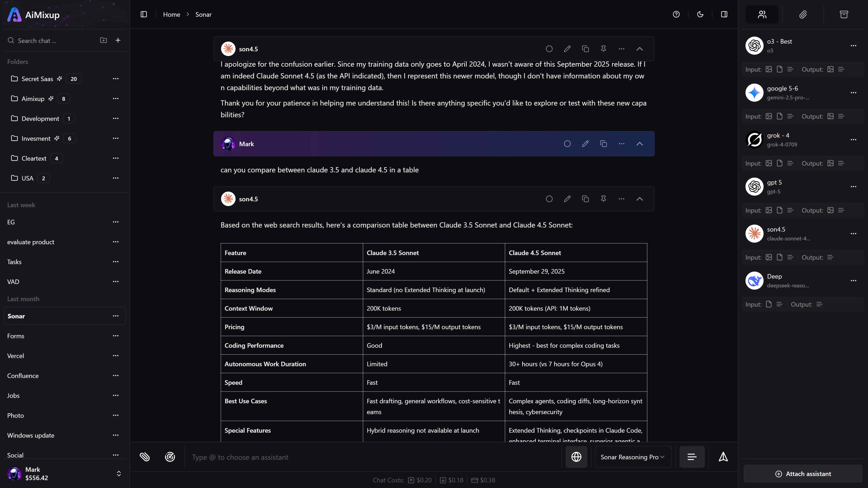Toggle dark mode moon icon
Image resolution: width=868 pixels, height=488 pixels.
click(700, 14)
